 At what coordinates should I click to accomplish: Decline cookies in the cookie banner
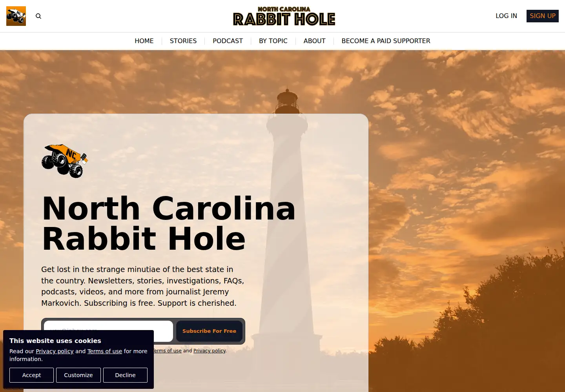(x=125, y=375)
